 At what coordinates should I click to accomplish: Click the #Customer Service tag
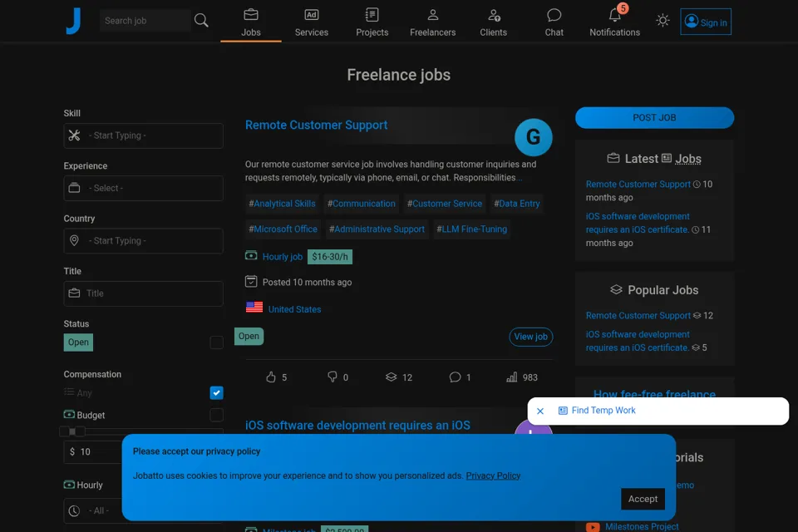[444, 204]
